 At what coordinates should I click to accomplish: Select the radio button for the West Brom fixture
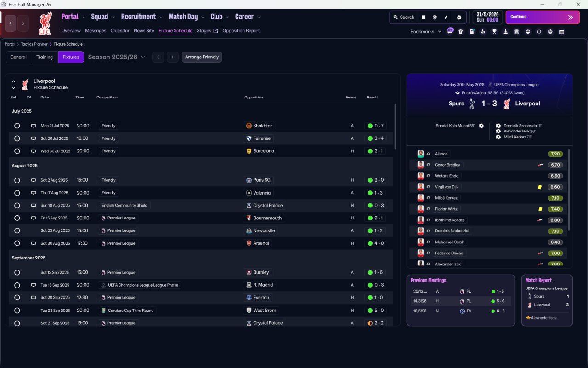click(17, 310)
